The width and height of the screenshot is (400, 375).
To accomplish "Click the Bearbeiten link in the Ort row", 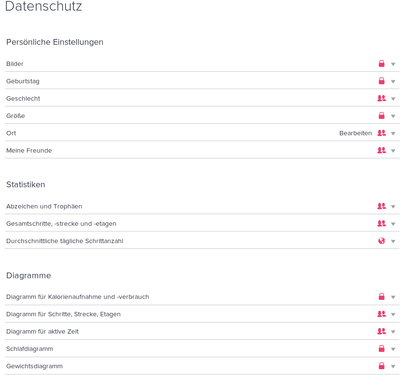I will coord(355,133).
